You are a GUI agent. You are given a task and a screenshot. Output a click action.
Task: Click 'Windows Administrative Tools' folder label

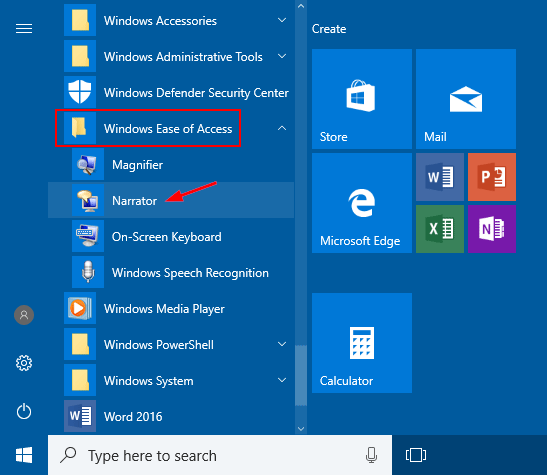183,57
